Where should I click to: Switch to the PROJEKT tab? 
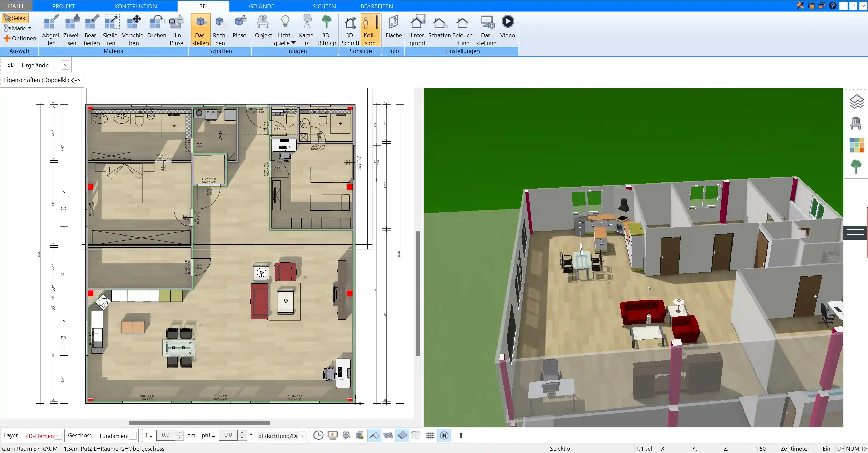64,6
